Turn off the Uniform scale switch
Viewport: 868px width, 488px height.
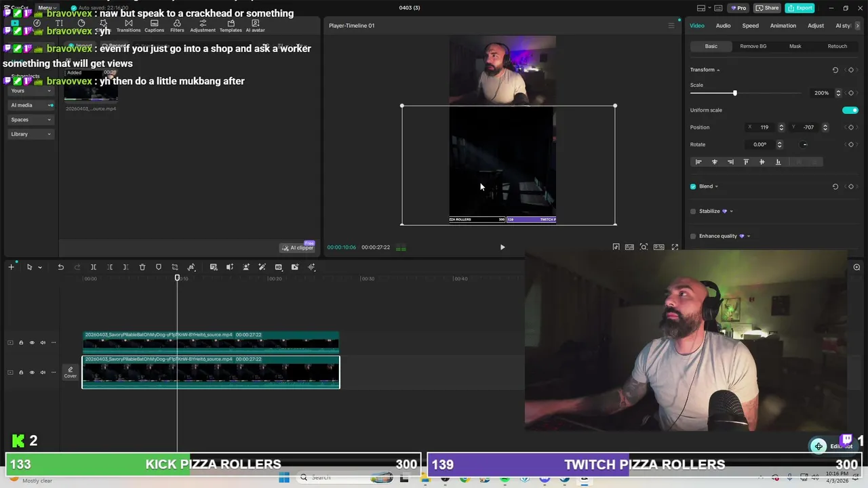click(x=850, y=110)
